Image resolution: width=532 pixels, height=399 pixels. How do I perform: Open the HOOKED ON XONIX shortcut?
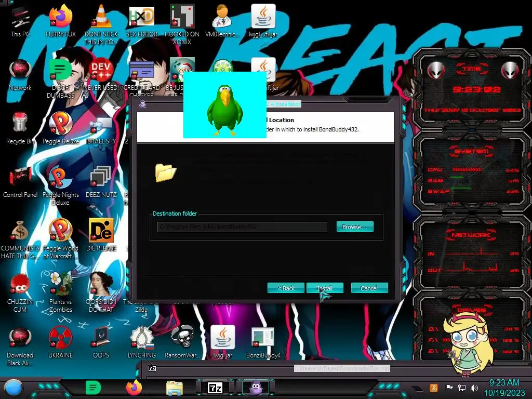click(x=182, y=25)
